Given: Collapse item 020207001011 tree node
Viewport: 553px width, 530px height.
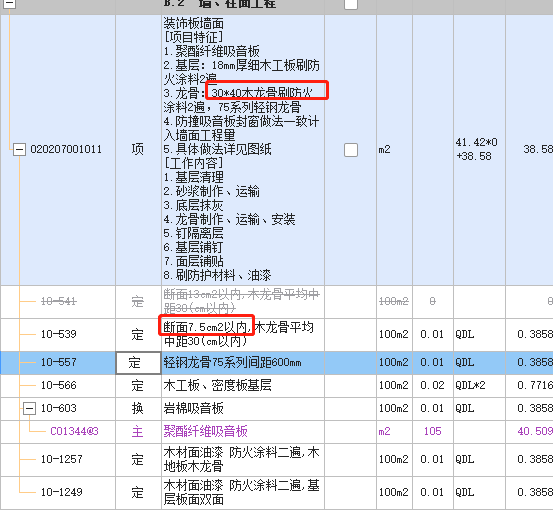Looking at the screenshot, I should pos(19,150).
